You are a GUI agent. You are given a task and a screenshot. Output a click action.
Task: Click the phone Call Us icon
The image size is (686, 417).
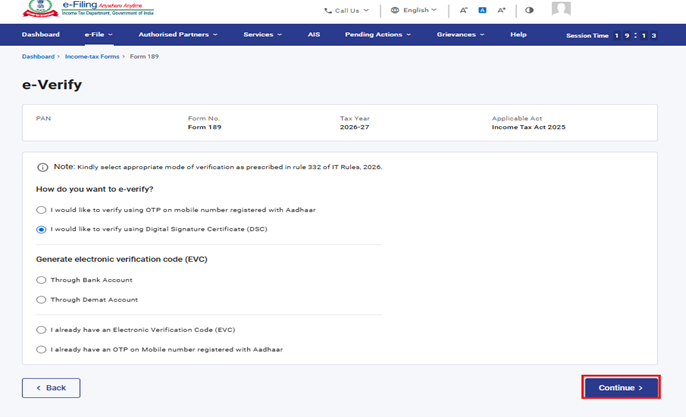(328, 10)
